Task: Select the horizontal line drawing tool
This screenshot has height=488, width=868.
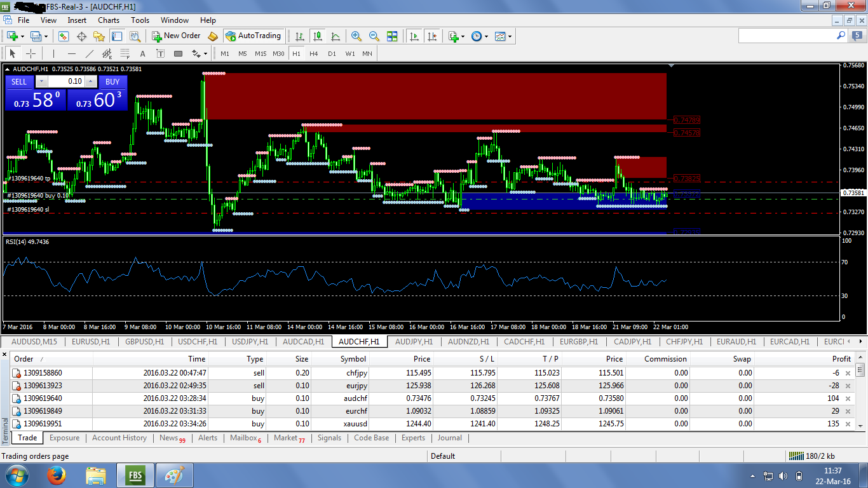Action: point(71,53)
